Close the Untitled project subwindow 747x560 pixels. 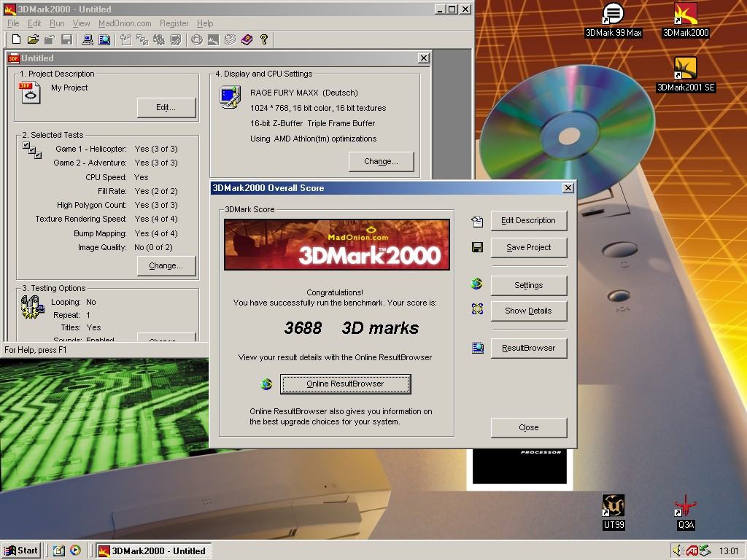[424, 58]
